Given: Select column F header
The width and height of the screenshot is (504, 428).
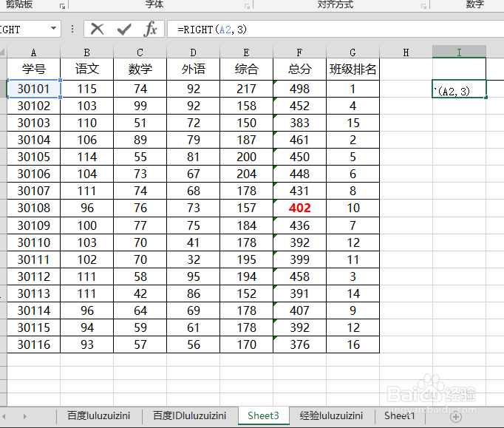Looking at the screenshot, I should pos(299,52).
